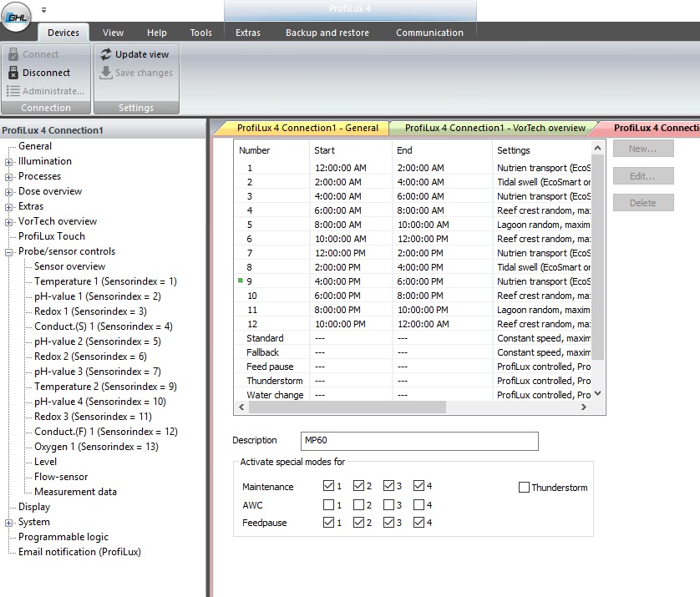Open the Help ribbon tab
The height and width of the screenshot is (597, 700).
tap(157, 33)
